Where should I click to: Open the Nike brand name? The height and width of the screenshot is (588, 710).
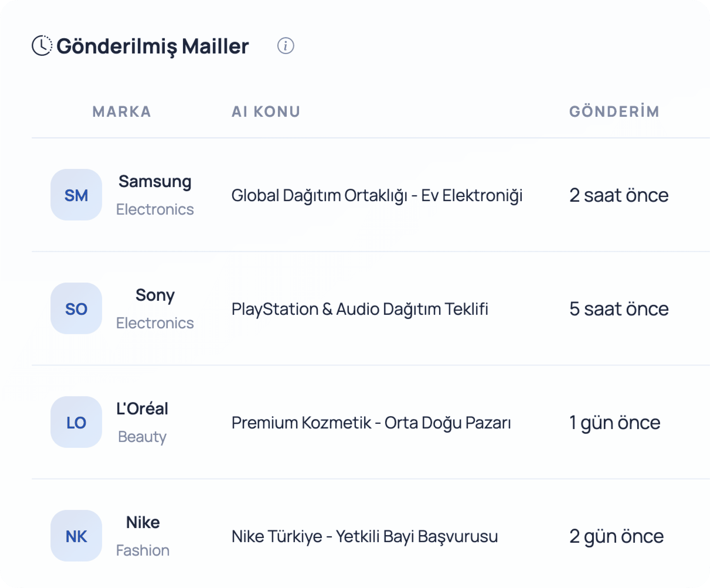(x=143, y=522)
